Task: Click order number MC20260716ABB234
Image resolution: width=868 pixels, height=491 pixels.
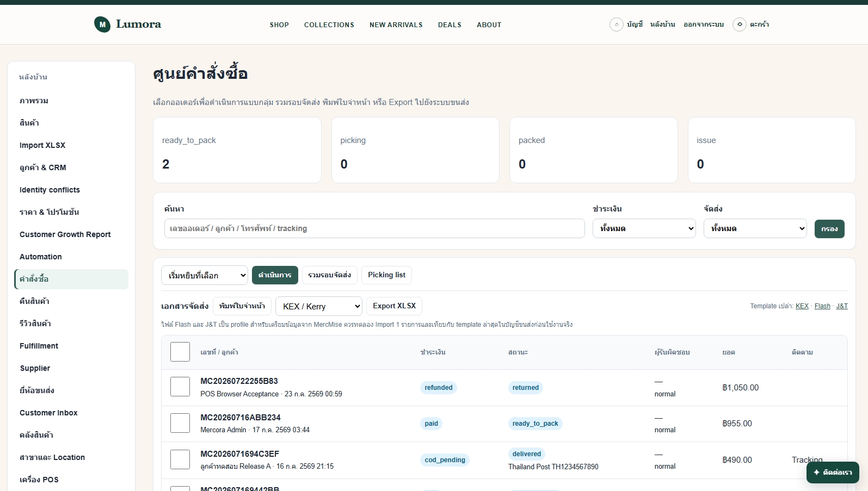Action: tap(241, 418)
